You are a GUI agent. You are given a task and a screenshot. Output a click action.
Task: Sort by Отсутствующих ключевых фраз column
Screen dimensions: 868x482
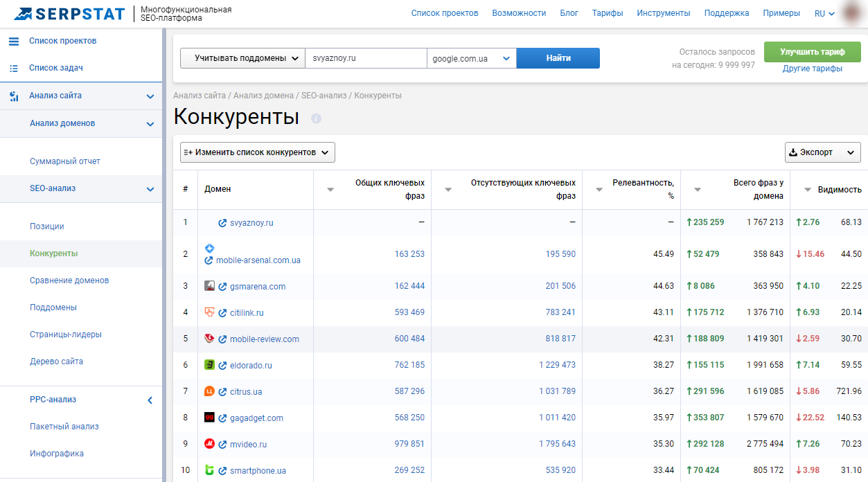448,190
